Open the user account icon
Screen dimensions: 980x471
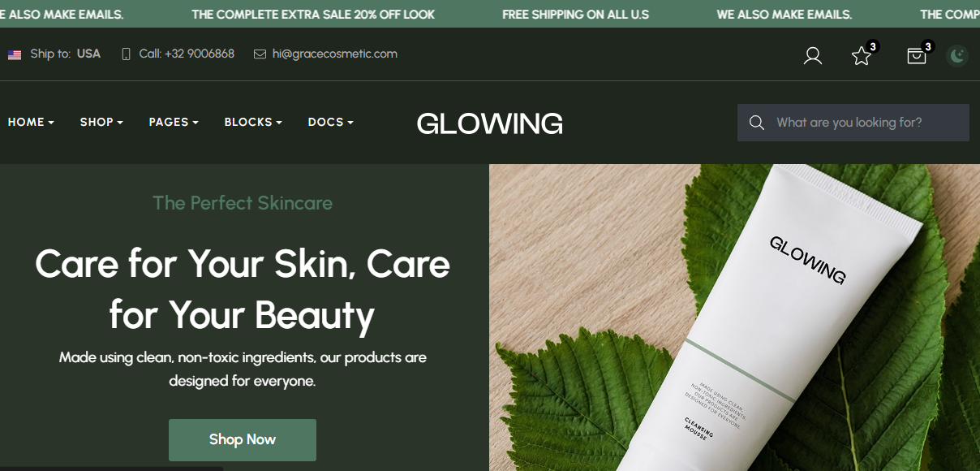pos(812,55)
